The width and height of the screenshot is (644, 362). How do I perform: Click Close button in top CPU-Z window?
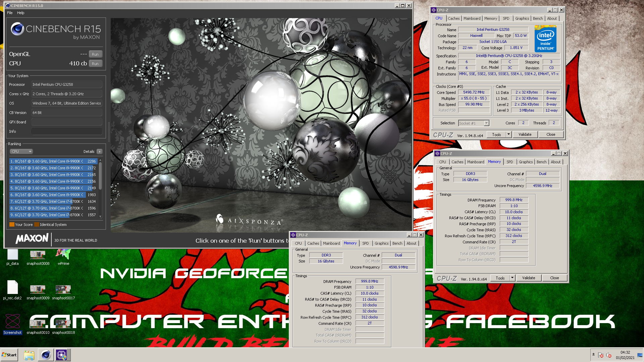point(551,134)
